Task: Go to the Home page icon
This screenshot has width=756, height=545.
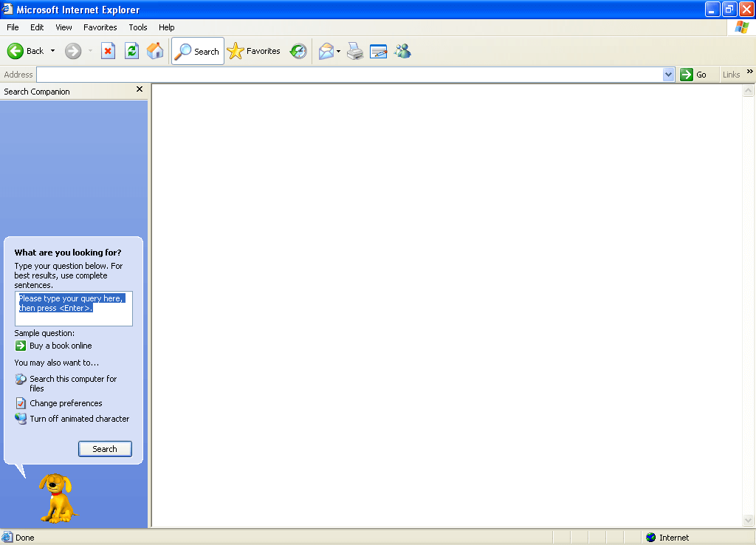Action: coord(155,51)
